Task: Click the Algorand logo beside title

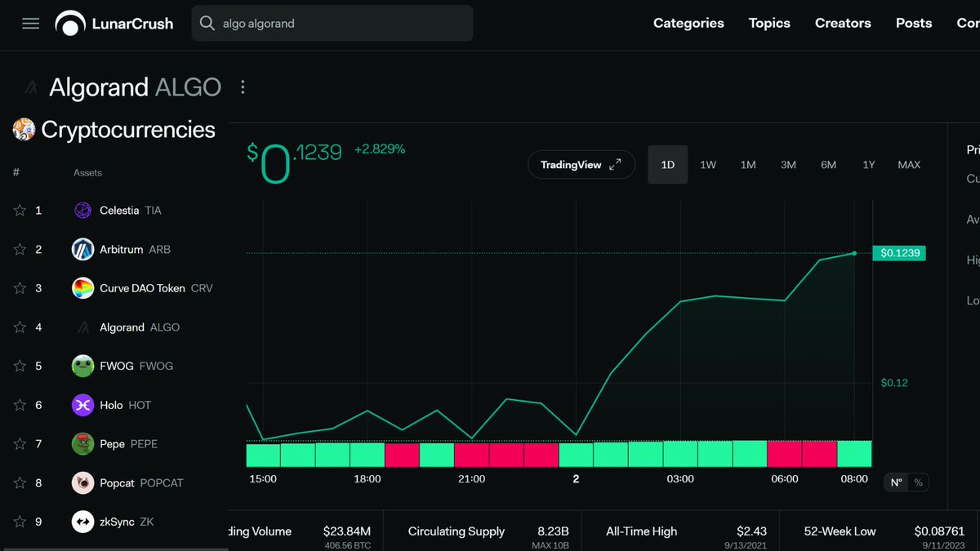Action: click(32, 87)
